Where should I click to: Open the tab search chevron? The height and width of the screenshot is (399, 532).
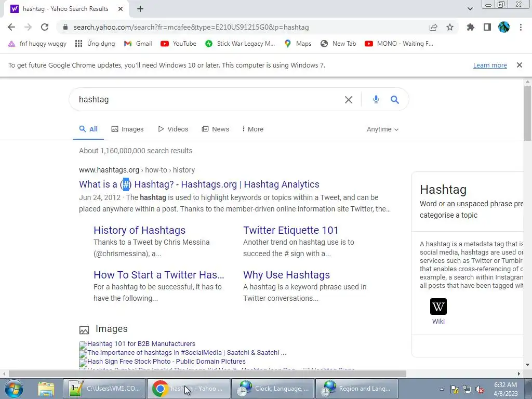[470, 9]
